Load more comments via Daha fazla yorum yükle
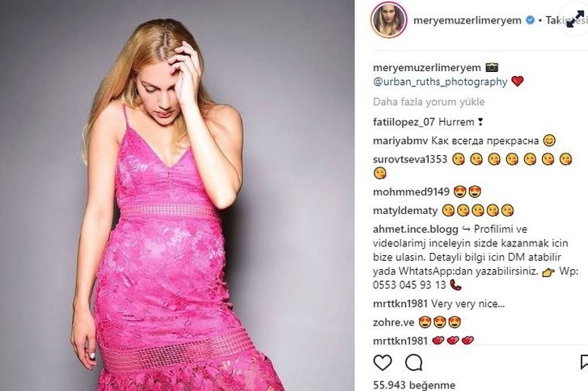The width and height of the screenshot is (588, 391). [x=429, y=102]
